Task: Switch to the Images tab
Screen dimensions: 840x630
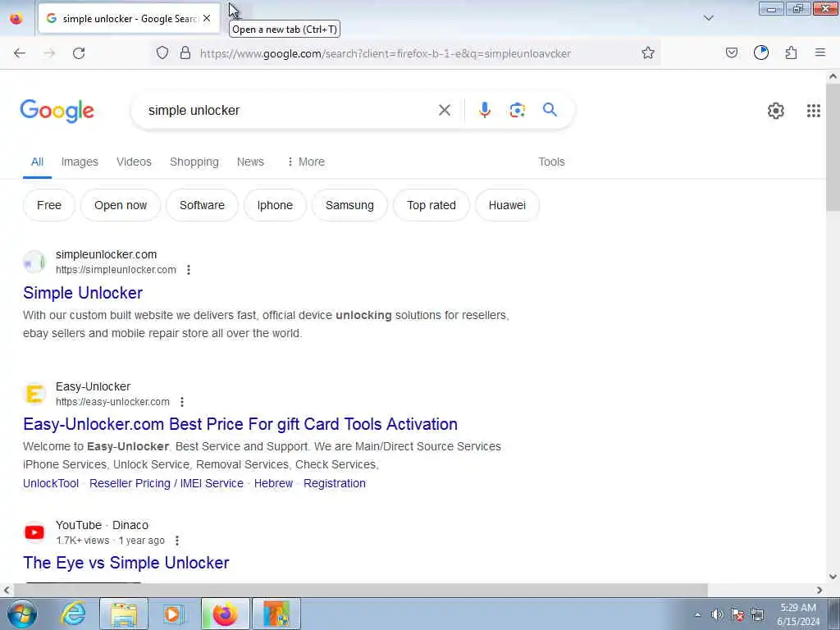Action: tap(80, 162)
